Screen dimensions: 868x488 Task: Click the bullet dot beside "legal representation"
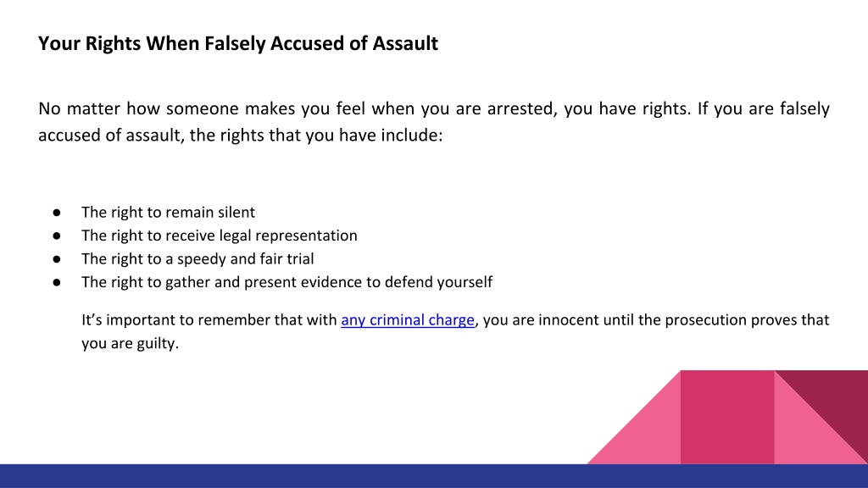coord(57,236)
